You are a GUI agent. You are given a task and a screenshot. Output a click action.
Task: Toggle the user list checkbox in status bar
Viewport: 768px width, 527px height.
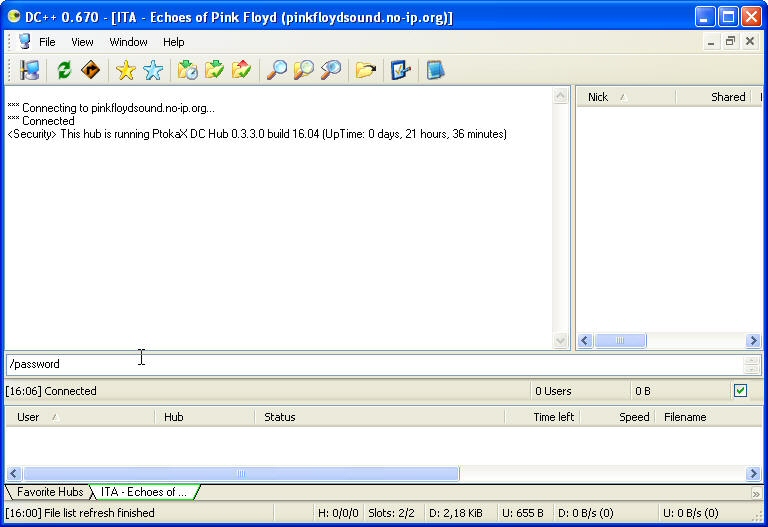pyautogui.click(x=740, y=391)
